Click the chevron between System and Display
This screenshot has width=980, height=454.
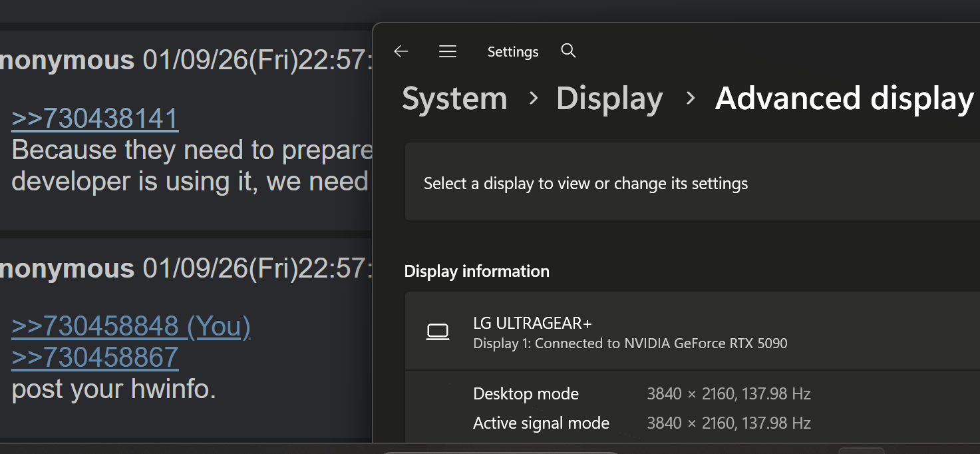coord(533,99)
